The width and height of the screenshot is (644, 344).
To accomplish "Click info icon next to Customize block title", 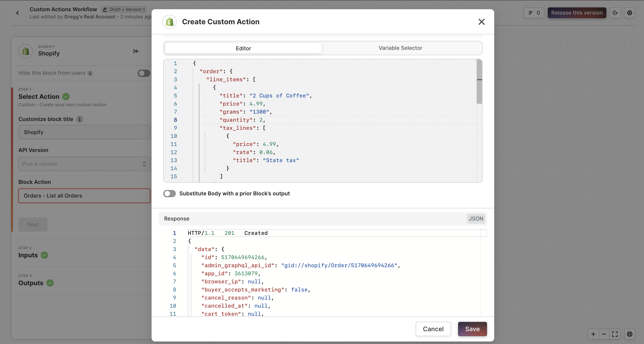I will coord(80,119).
